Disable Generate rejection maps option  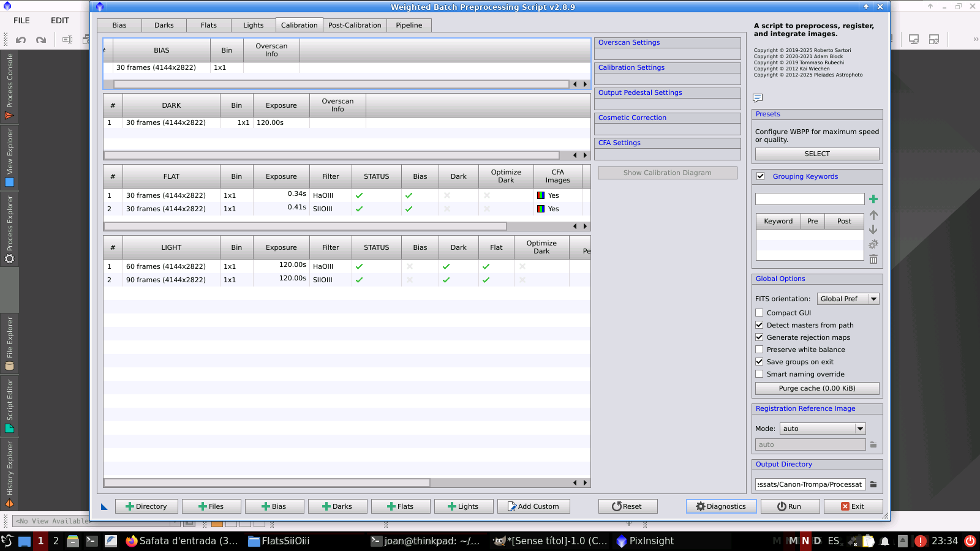[759, 337]
